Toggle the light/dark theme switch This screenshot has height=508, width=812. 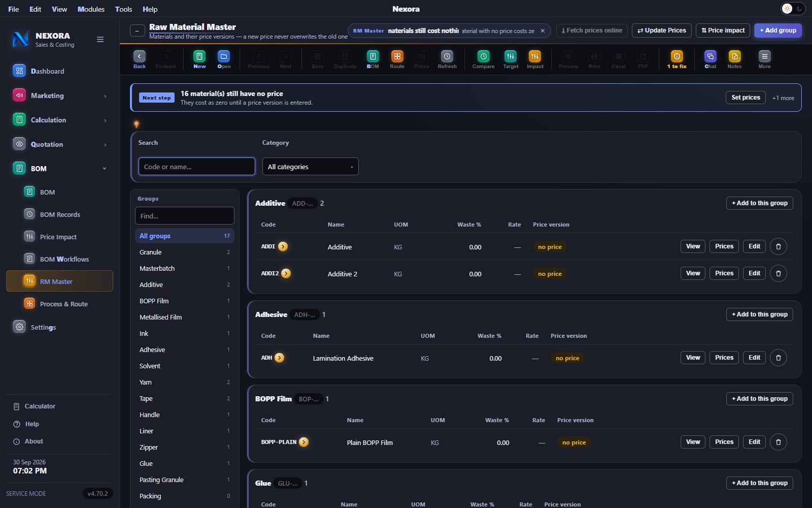793,9
